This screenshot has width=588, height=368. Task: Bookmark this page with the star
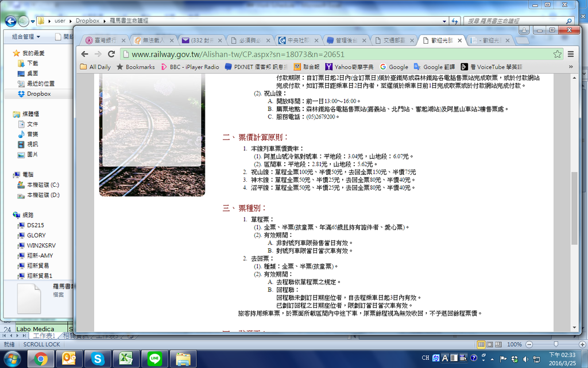tap(557, 54)
